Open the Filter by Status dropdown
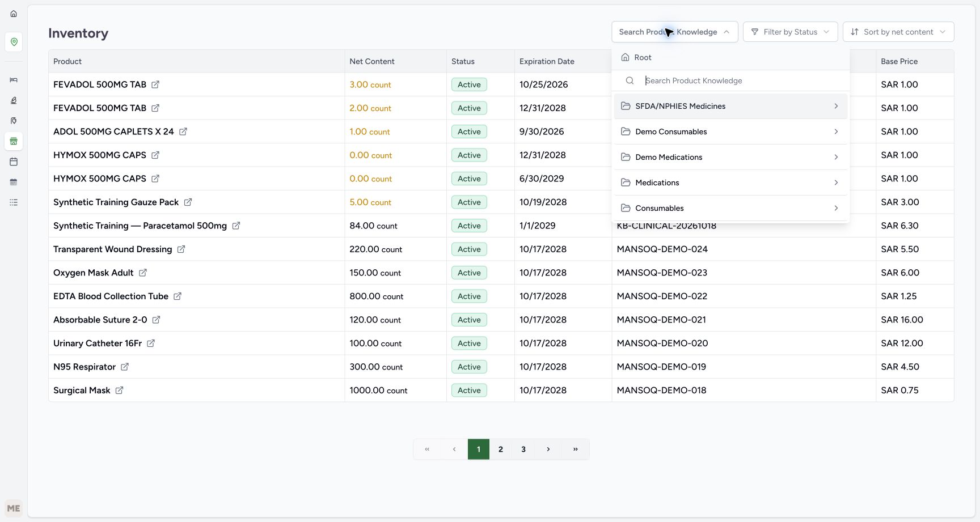 790,32
